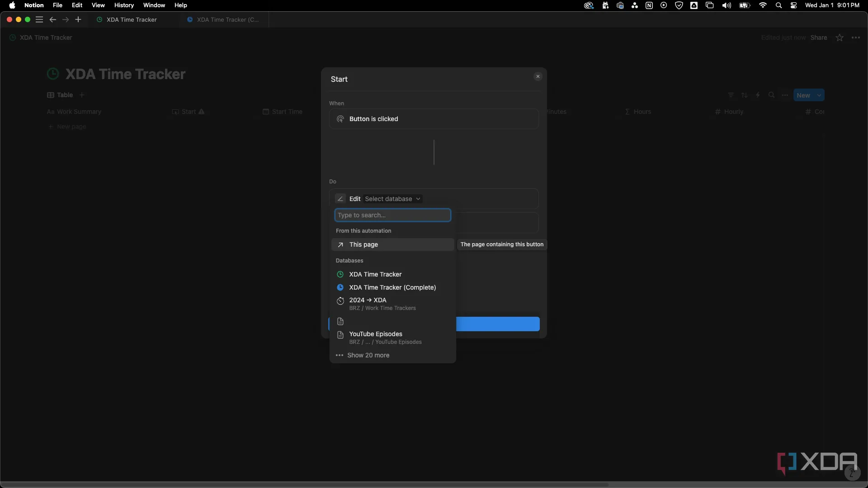Open the Notion menu
This screenshot has width=868, height=488.
(x=34, y=5)
